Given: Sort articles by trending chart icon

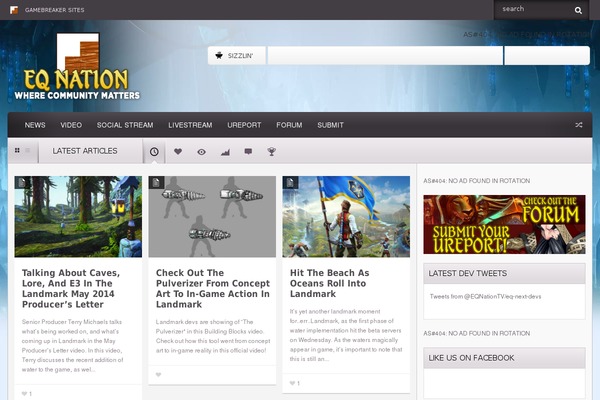Looking at the screenshot, I should point(225,152).
